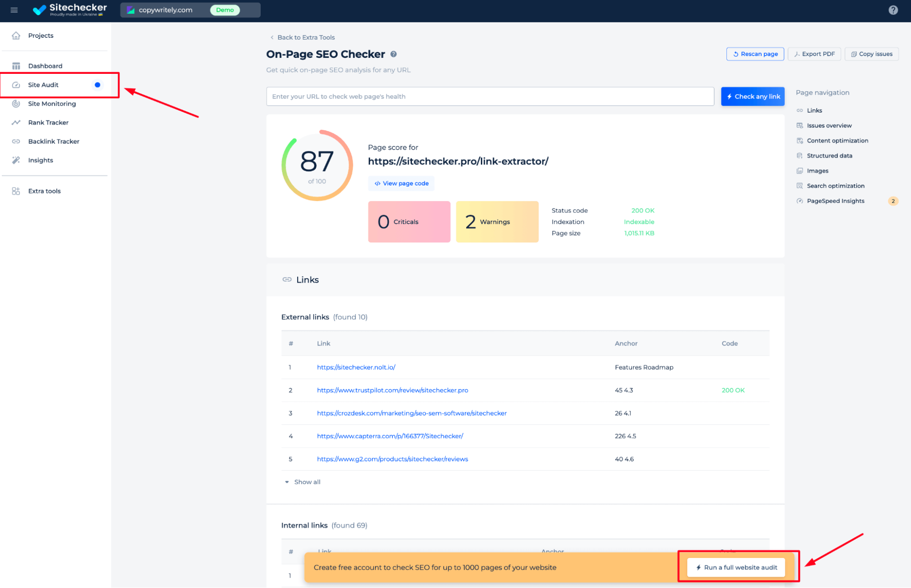Open the hamburger menu icon

tap(14, 10)
